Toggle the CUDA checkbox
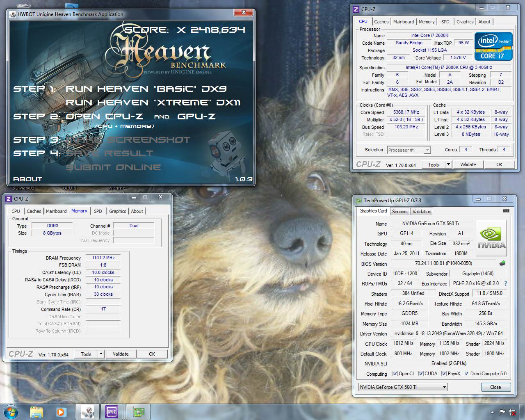Image resolution: width=525 pixels, height=420 pixels. (x=421, y=374)
